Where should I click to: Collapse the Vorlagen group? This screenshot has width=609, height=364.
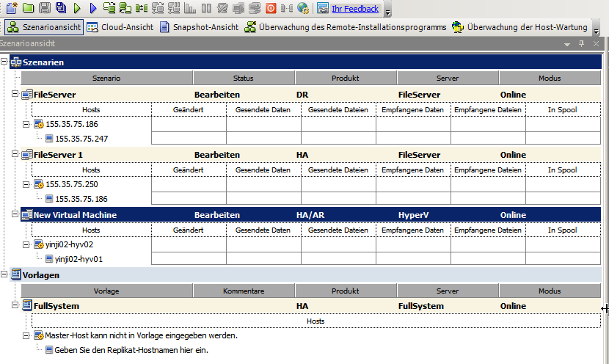click(x=4, y=275)
